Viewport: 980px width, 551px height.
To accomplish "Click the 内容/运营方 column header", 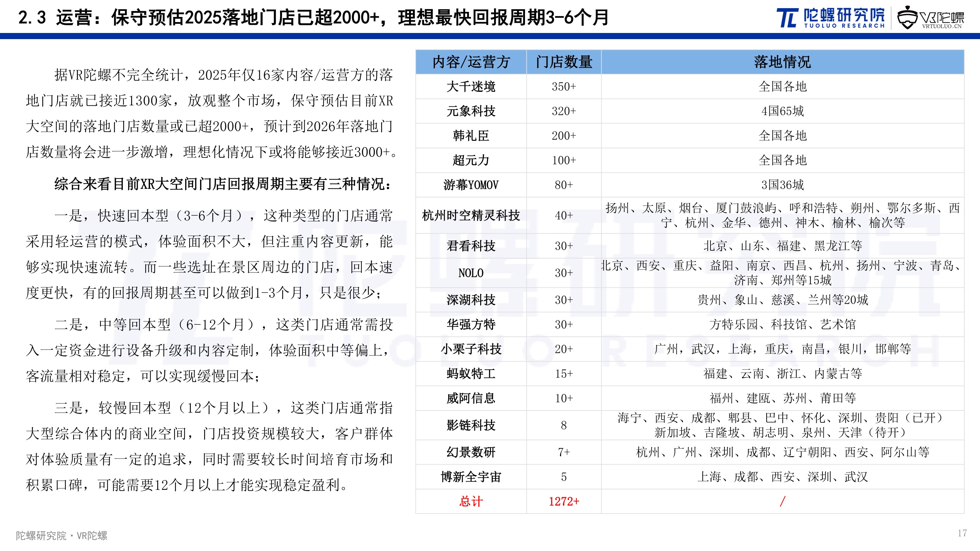I will coord(471,62).
